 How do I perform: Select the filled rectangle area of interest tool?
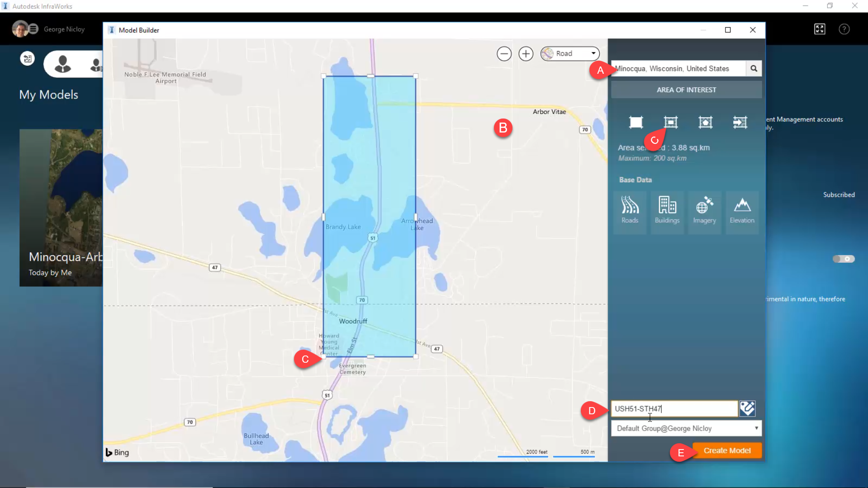coord(636,122)
